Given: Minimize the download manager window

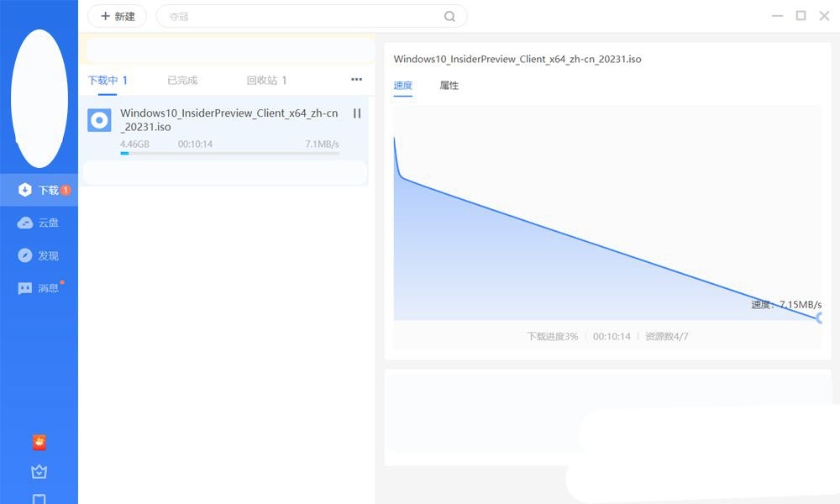Looking at the screenshot, I should point(777,16).
